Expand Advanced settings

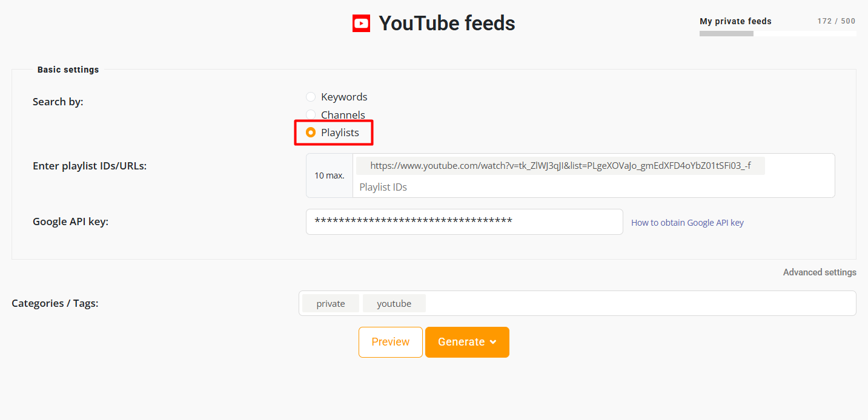coord(820,272)
